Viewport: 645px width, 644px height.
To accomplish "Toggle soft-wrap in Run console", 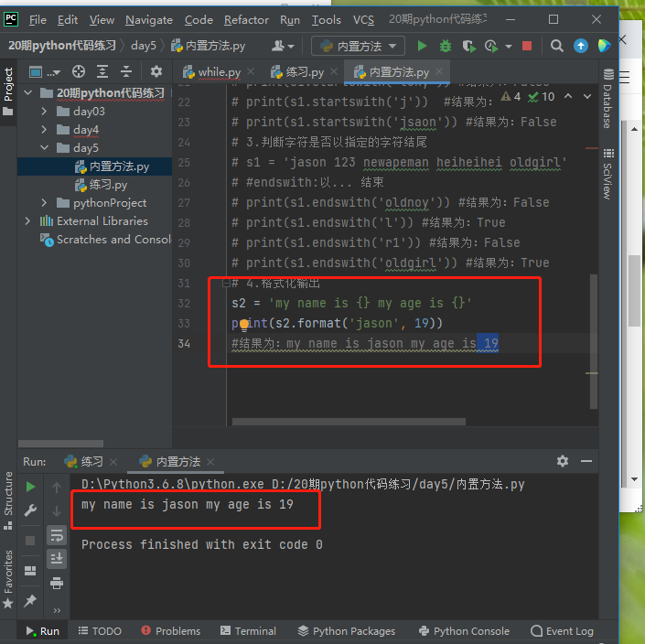I will click(x=57, y=535).
